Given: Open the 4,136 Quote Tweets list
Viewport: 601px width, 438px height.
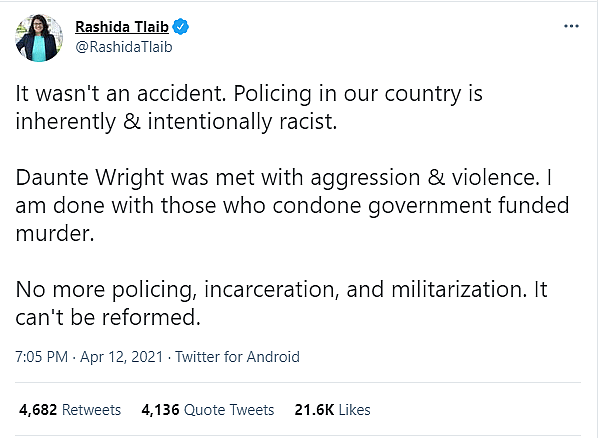Looking at the screenshot, I should pos(208,409).
